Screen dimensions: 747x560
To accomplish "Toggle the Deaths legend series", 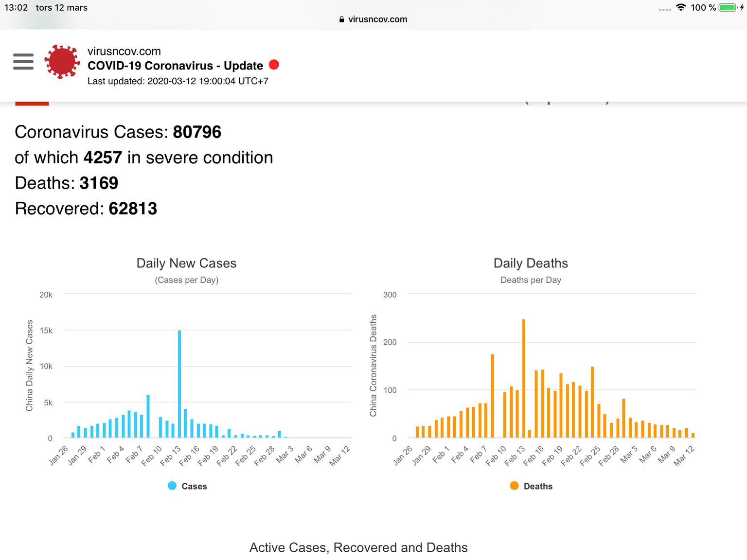I will click(x=531, y=486).
